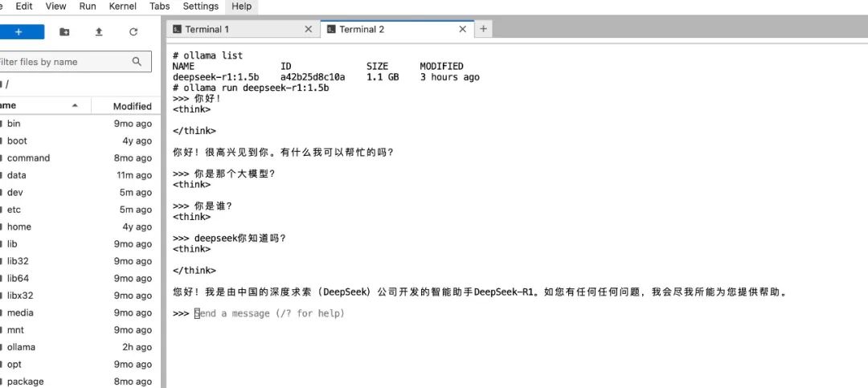Open the ollama folder in file browser
Screen dimensions: 868x388
[x=21, y=347]
